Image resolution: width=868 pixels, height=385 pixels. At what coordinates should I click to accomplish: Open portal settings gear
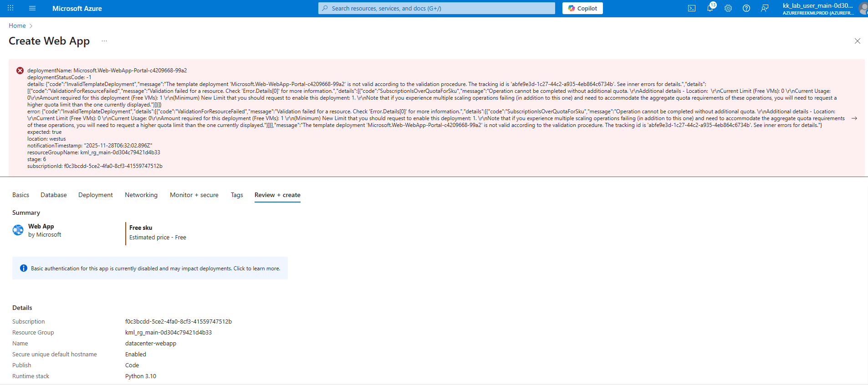(728, 8)
